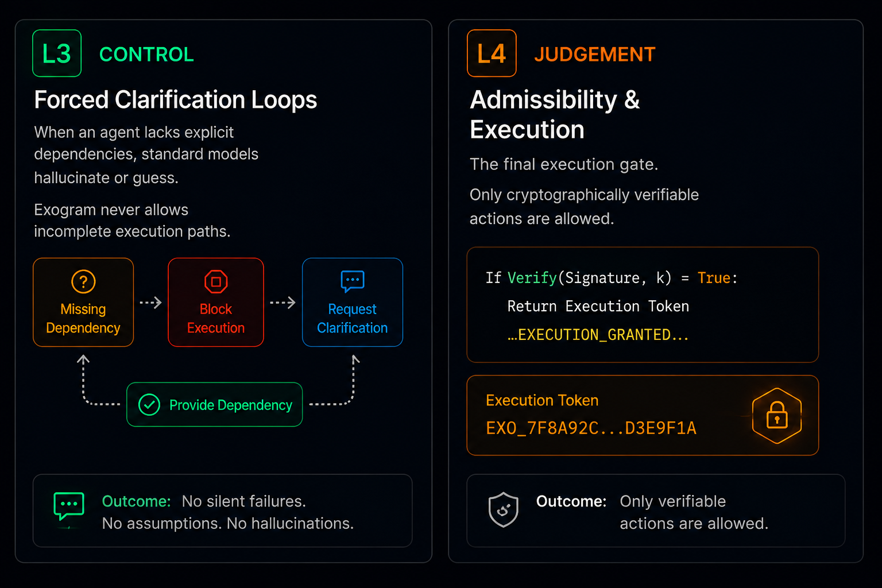
Task: Click 'No assumptions. No hallucinations.' text
Action: point(228,524)
